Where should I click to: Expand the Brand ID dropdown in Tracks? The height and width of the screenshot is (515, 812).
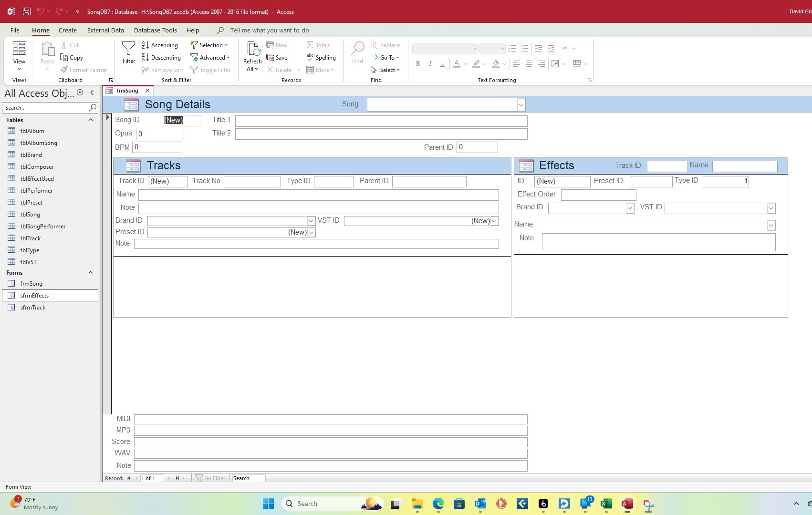[311, 221]
